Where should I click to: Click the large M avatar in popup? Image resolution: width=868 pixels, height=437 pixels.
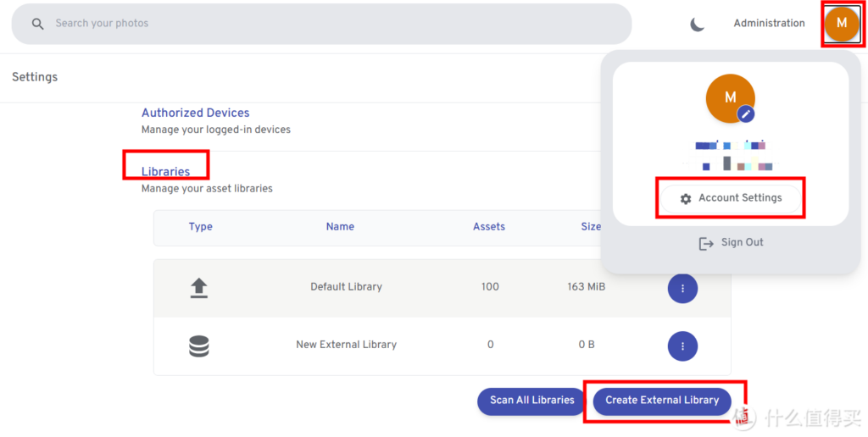[728, 97]
